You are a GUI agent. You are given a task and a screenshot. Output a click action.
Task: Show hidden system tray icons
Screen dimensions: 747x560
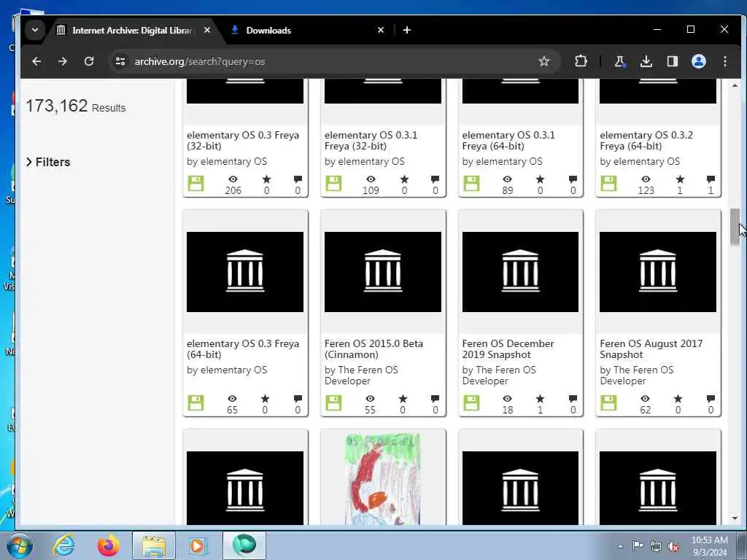(x=620, y=547)
